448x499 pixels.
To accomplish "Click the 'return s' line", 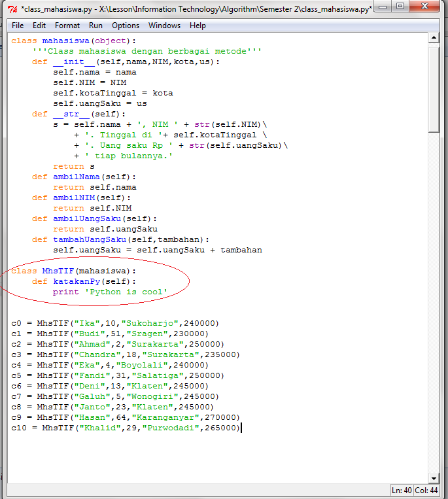I will pos(74,166).
